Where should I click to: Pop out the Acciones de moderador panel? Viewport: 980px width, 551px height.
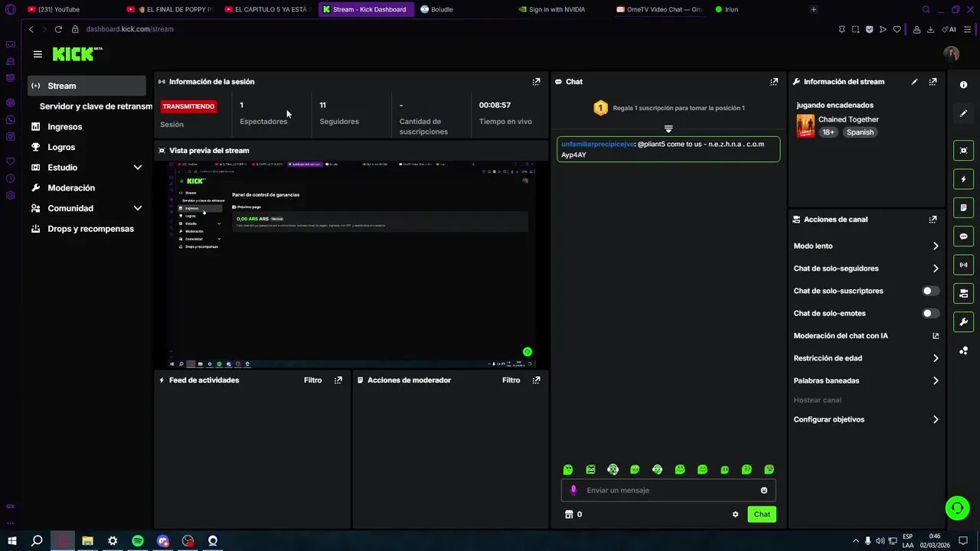536,380
